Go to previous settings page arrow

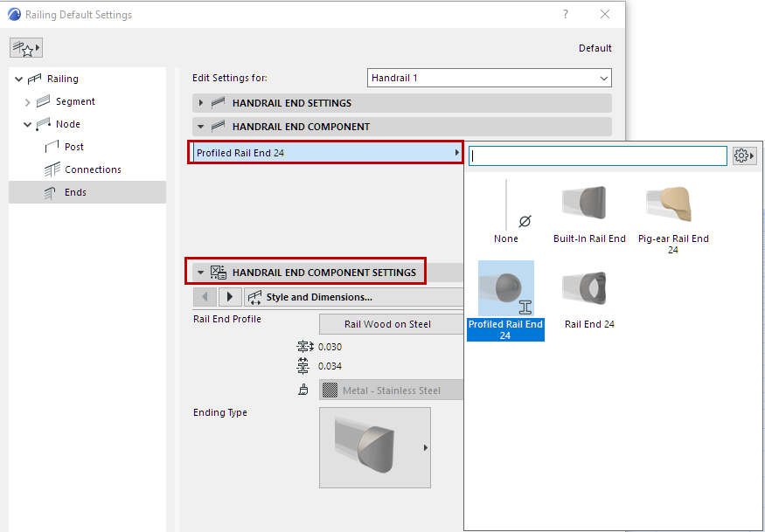point(205,296)
